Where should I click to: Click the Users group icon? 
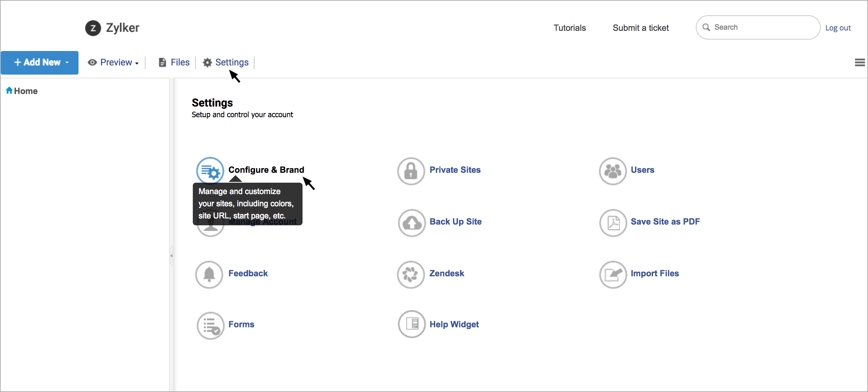612,171
